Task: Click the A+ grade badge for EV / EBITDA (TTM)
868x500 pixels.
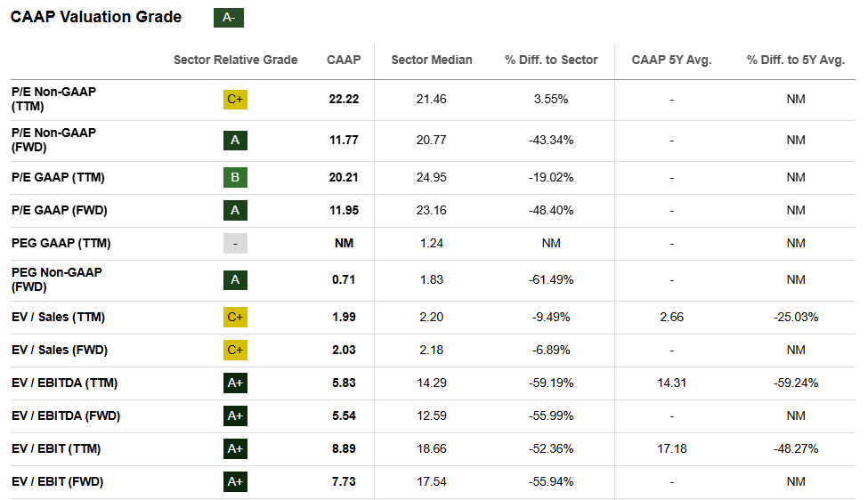Action: 235,383
